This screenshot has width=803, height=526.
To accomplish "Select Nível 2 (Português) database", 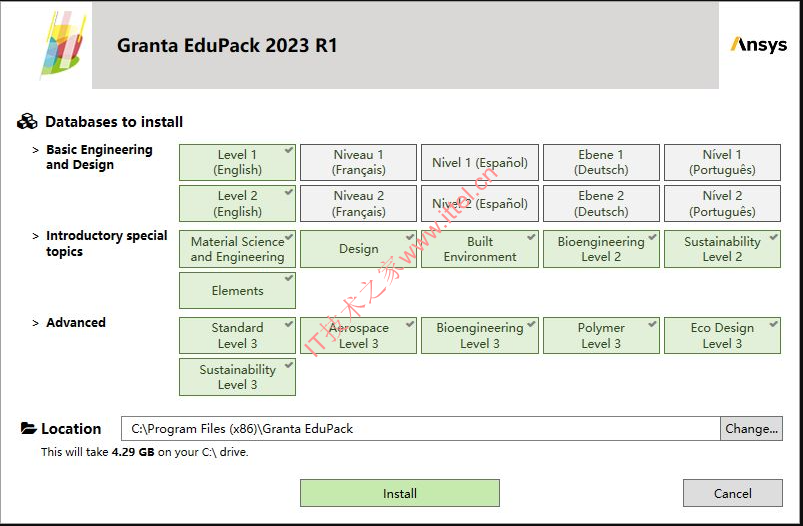I will (x=723, y=203).
